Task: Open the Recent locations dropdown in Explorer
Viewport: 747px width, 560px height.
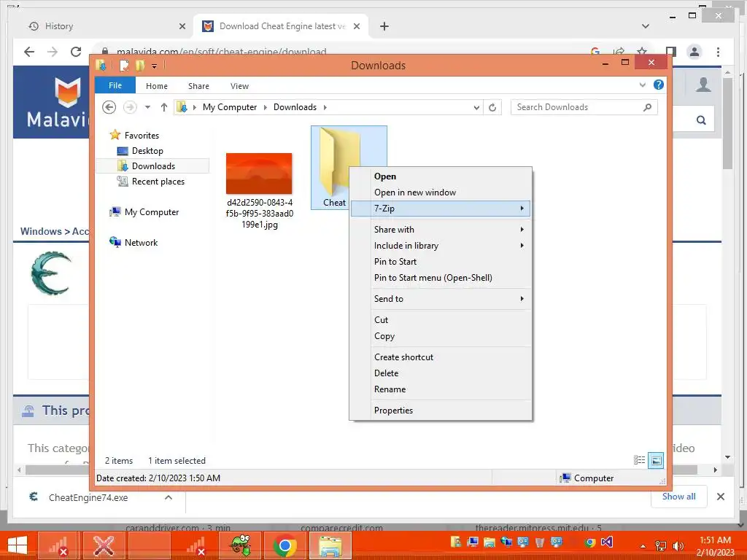Action: (147, 107)
